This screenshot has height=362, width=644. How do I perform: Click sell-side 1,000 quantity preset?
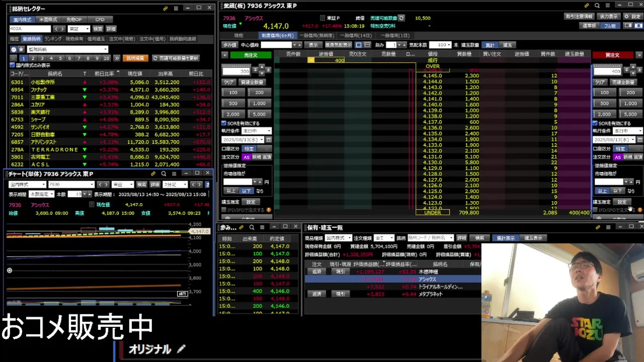pyautogui.click(x=259, y=104)
